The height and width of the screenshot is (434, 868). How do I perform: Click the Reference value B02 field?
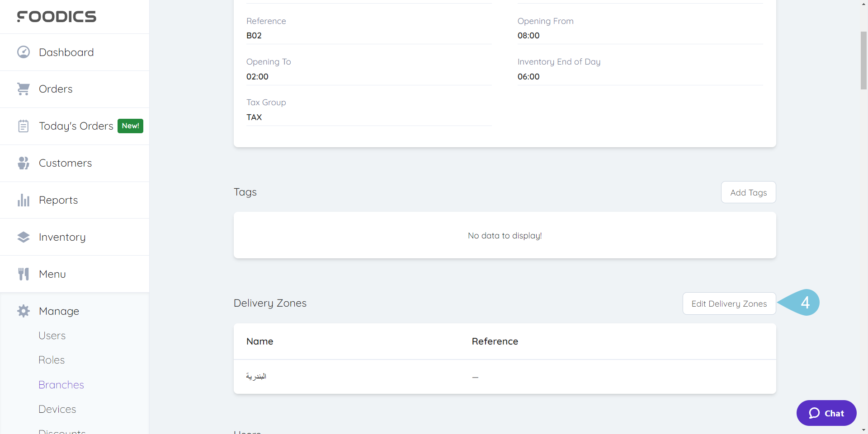[254, 35]
